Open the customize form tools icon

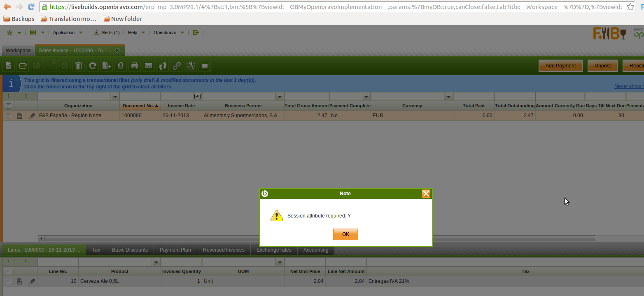[x=191, y=66]
